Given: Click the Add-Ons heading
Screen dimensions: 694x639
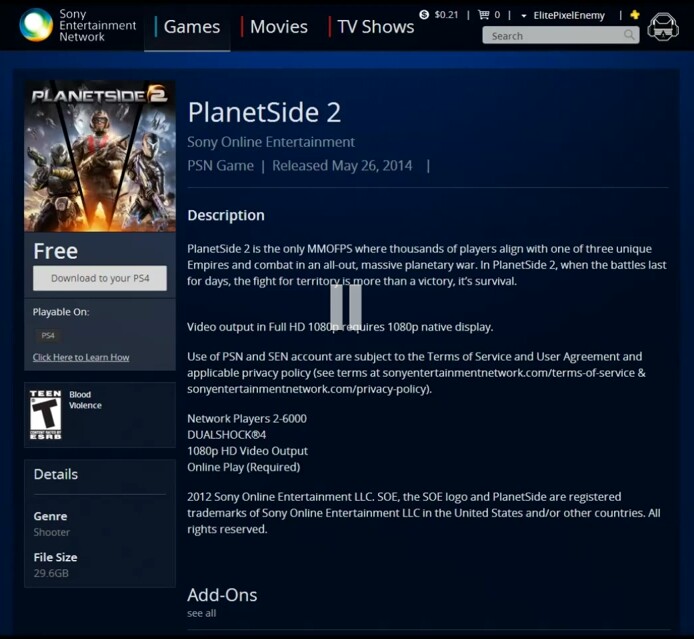Looking at the screenshot, I should (x=222, y=595).
